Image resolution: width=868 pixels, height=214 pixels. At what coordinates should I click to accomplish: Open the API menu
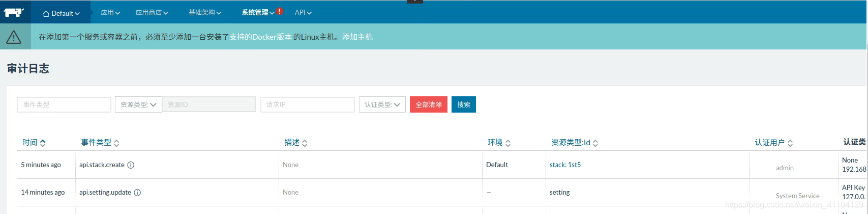303,13
